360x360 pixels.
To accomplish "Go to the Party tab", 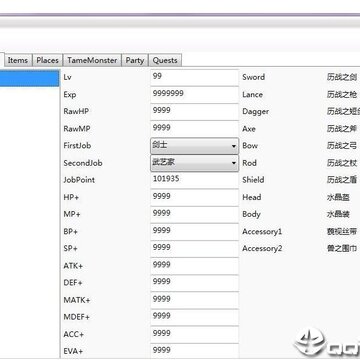I will [x=135, y=60].
